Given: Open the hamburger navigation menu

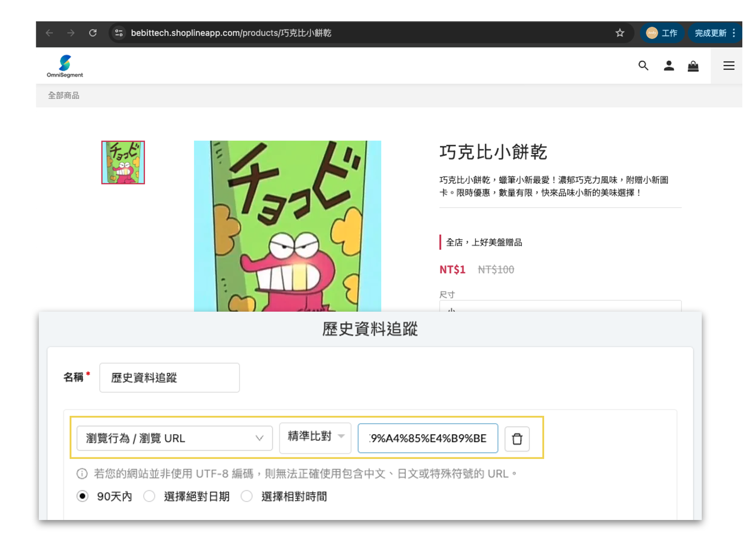Looking at the screenshot, I should point(728,66).
